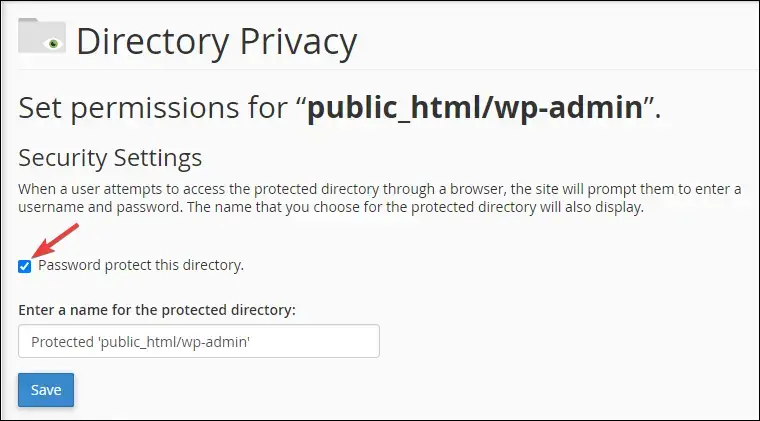760x421 pixels.
Task: Click the word 'Privacy' in the page title
Action: click(298, 43)
